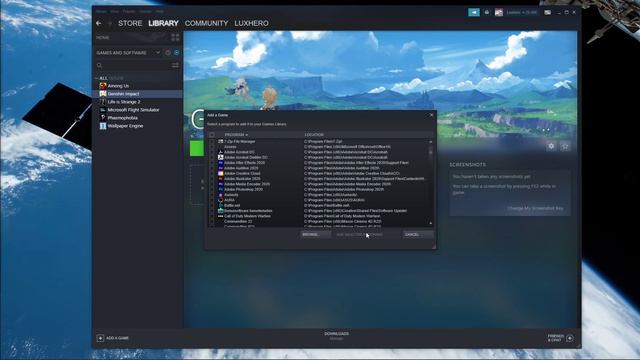
Task: Click the Adobe Creative Cloud icon
Action: click(220, 173)
